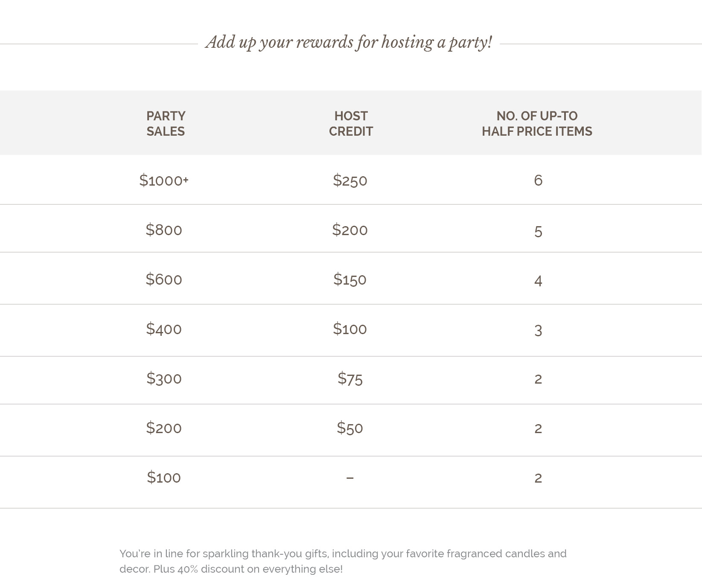The image size is (702, 588).
Task: Select the $100 party sales bottom row cell
Action: (x=164, y=477)
